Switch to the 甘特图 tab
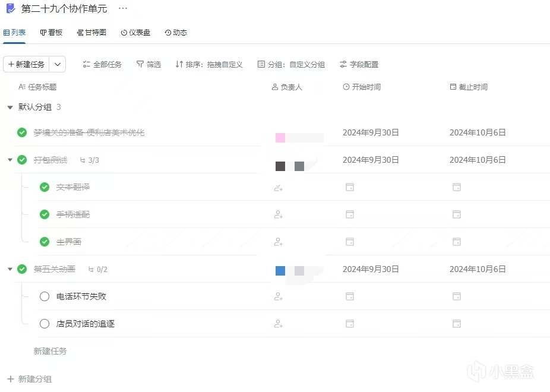Image resolution: width=550 pixels, height=392 pixels. coord(91,33)
